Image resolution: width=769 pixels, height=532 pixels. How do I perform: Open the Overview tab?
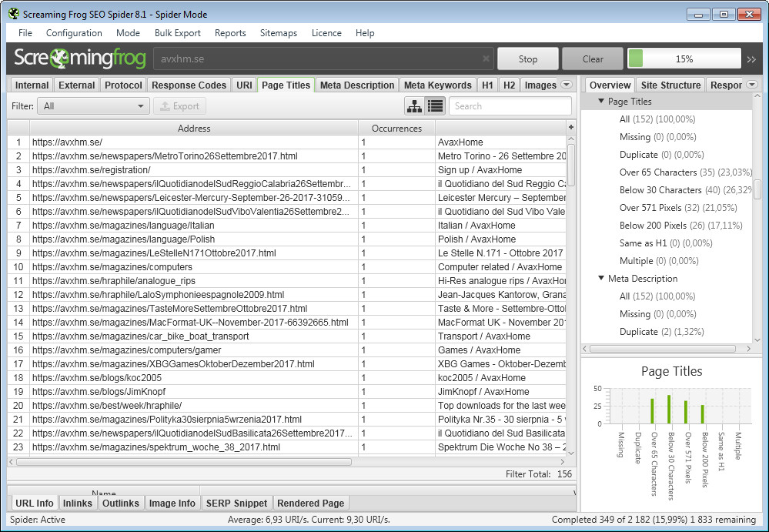point(610,85)
